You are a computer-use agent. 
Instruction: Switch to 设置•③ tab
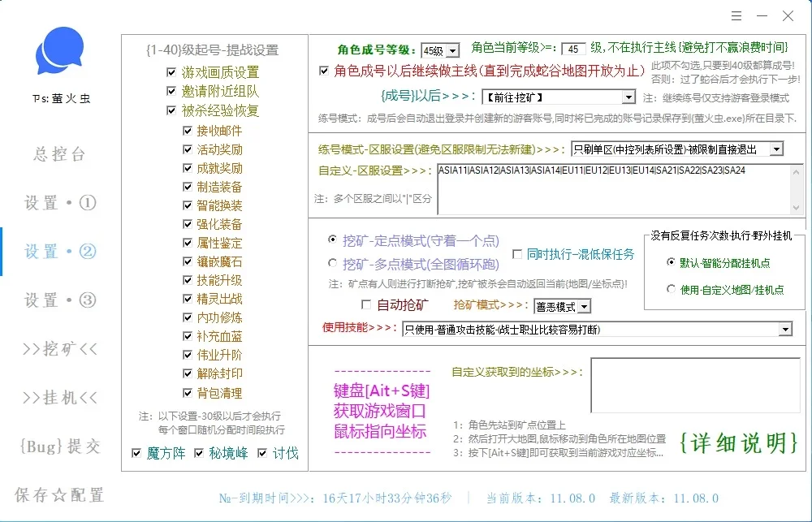click(60, 300)
